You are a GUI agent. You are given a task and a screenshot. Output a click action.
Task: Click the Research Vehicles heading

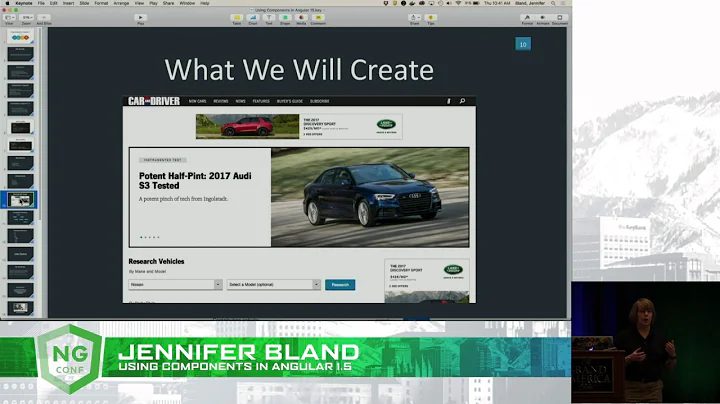(x=156, y=261)
